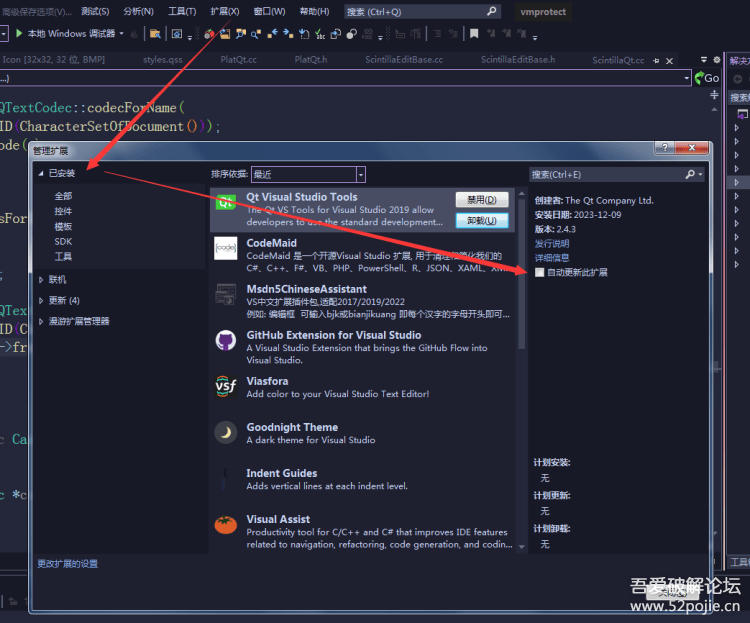Switch to the ScintillaEditBase.cc tab

(x=404, y=60)
